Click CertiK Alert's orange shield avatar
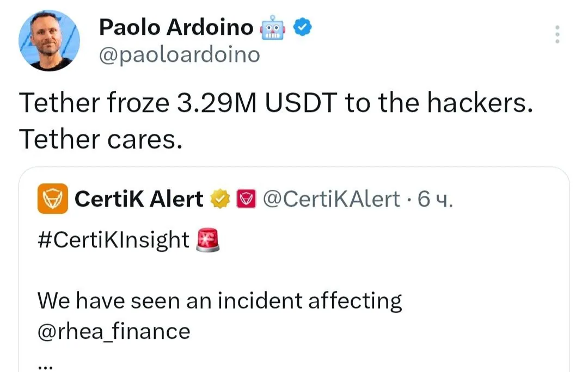588x372 pixels. [52, 199]
